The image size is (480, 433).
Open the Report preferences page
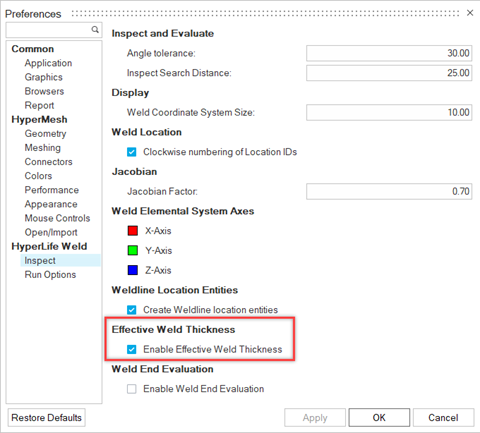[x=39, y=105]
